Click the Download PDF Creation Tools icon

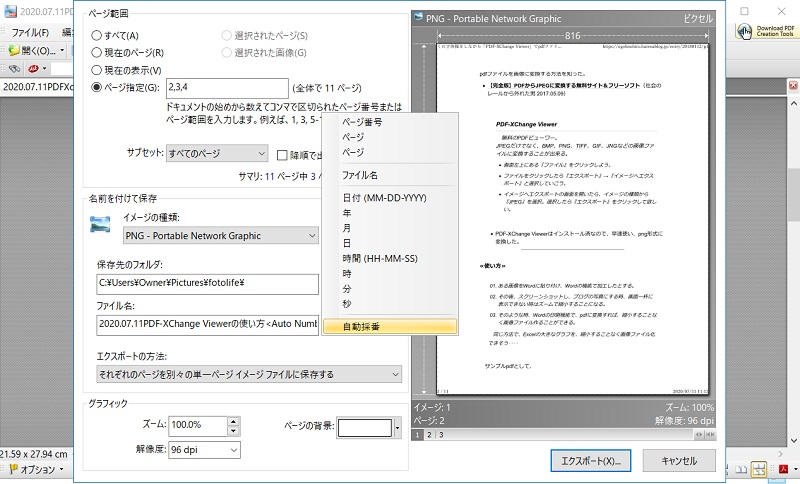pos(744,32)
